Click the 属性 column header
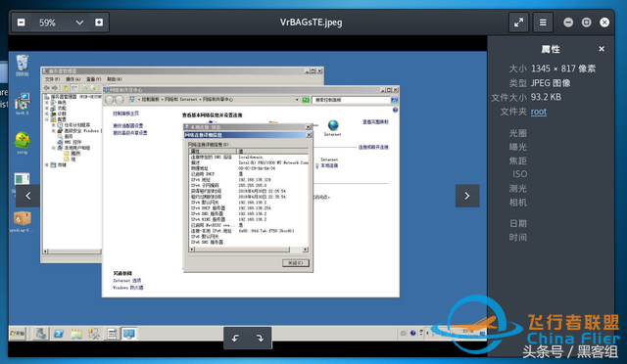This screenshot has width=627, height=364. 213,152
